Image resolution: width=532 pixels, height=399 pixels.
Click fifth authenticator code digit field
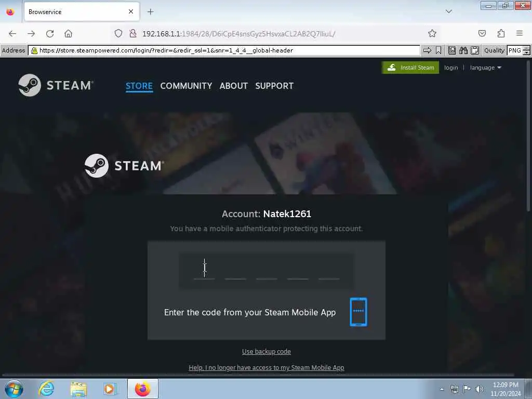pyautogui.click(x=329, y=270)
